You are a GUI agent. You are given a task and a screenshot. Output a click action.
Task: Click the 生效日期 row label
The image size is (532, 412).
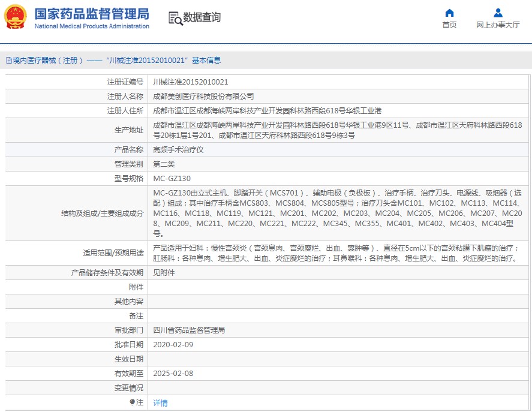click(x=129, y=359)
